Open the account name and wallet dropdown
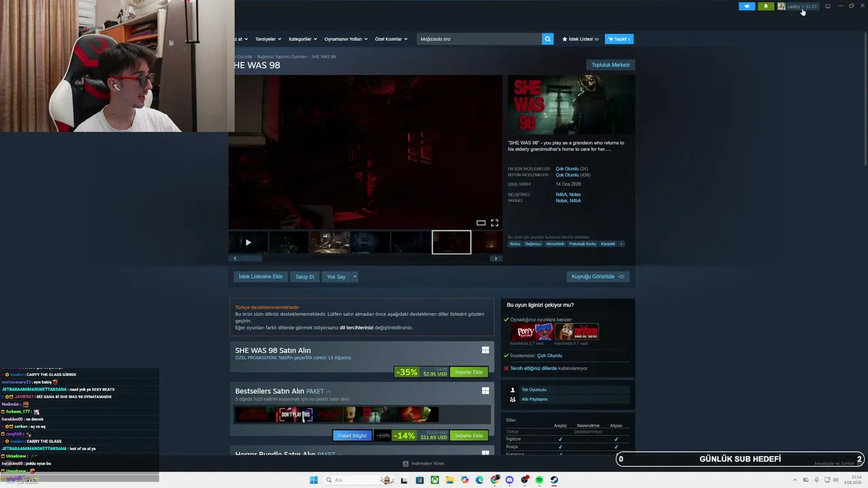Viewport: 868px width, 488px height. [802, 6]
